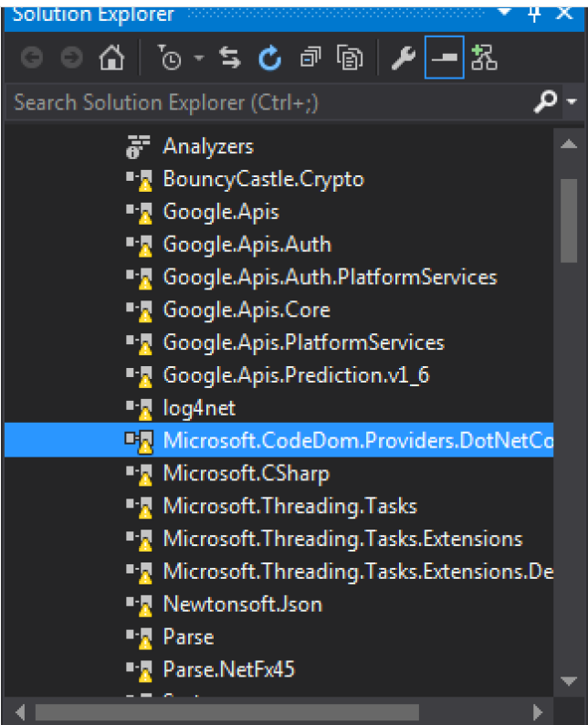The image size is (588, 725).
Task: Click the horizontal scrollbar left arrow
Action: click(x=20, y=712)
